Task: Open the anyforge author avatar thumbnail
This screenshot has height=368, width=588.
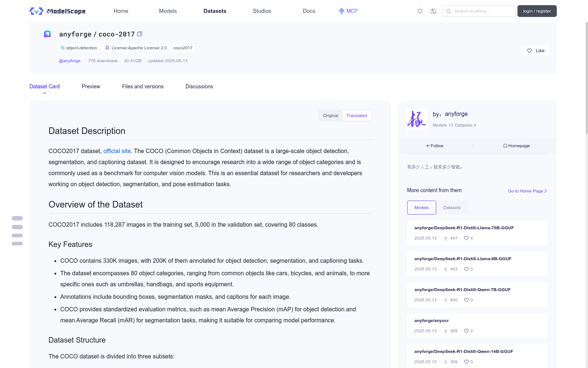Action: 417,119
